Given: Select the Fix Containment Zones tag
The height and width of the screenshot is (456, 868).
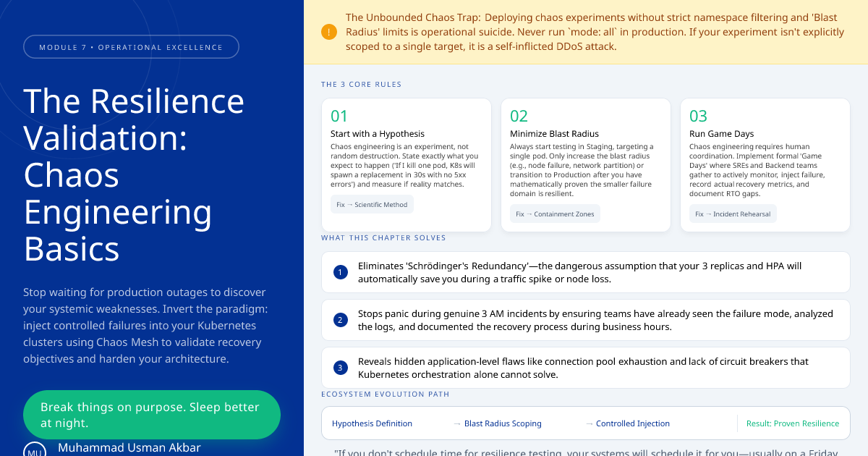Looking at the screenshot, I should 555,214.
